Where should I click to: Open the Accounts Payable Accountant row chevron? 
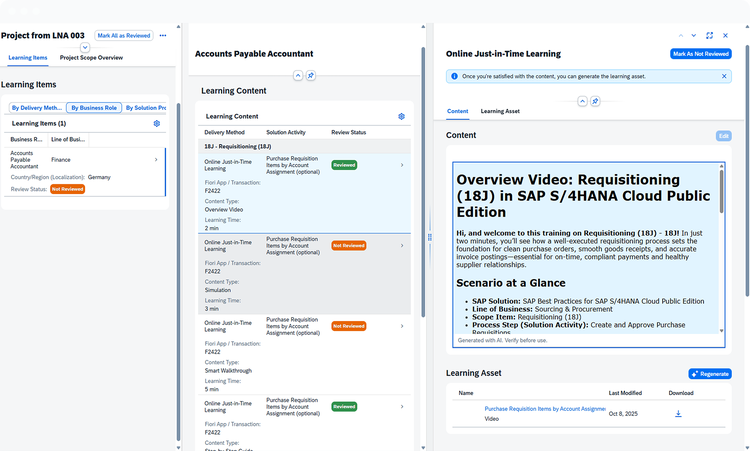pos(156,160)
